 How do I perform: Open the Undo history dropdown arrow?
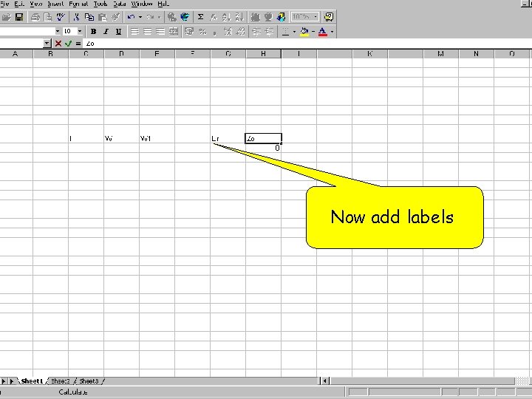(x=140, y=17)
